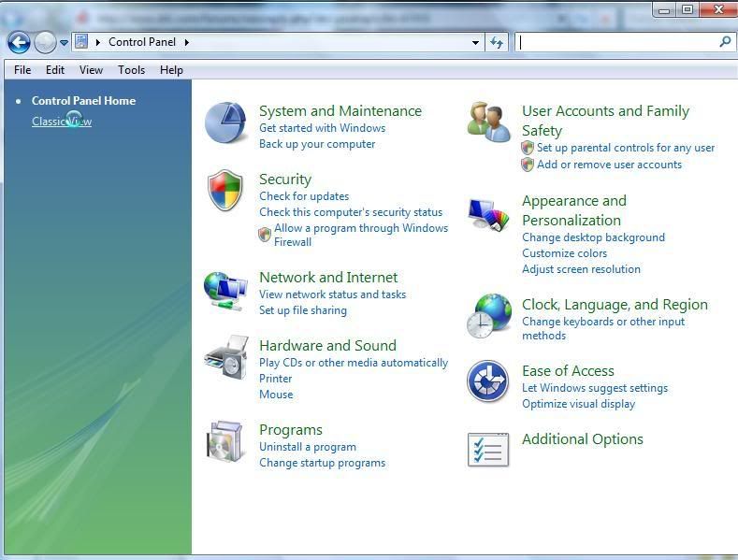Open the File menu
This screenshot has width=738, height=560.
[x=22, y=70]
